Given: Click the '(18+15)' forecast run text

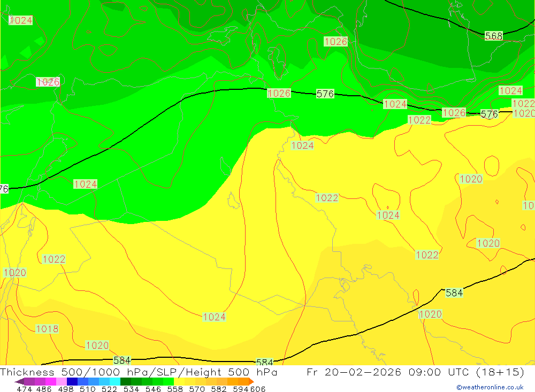Looking at the screenshot, I should point(500,372).
